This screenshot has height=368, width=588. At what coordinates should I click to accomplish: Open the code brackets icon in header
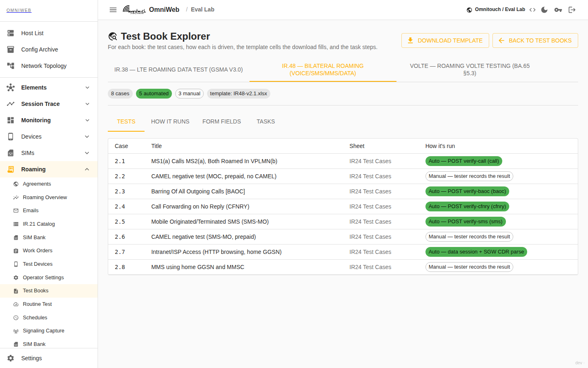click(x=532, y=10)
